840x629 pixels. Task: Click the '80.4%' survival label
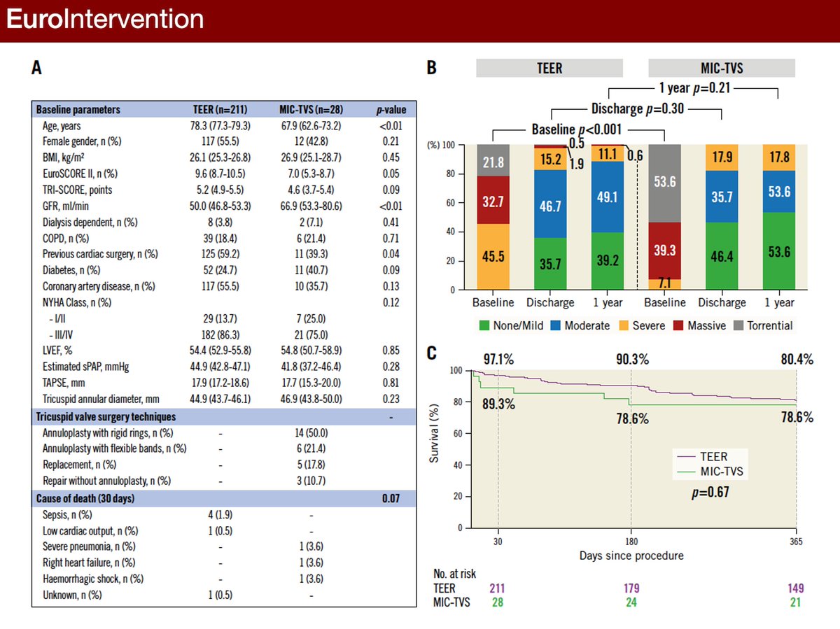click(x=798, y=360)
